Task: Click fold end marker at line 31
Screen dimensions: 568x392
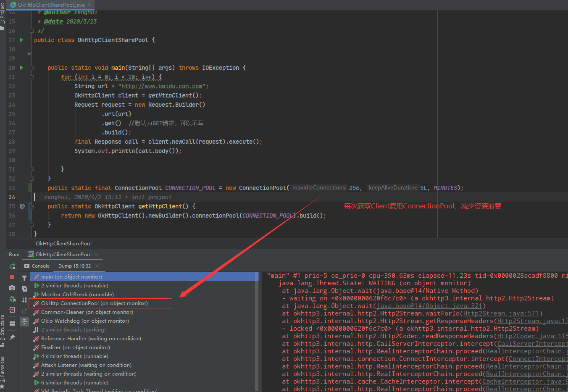Action: click(x=32, y=169)
